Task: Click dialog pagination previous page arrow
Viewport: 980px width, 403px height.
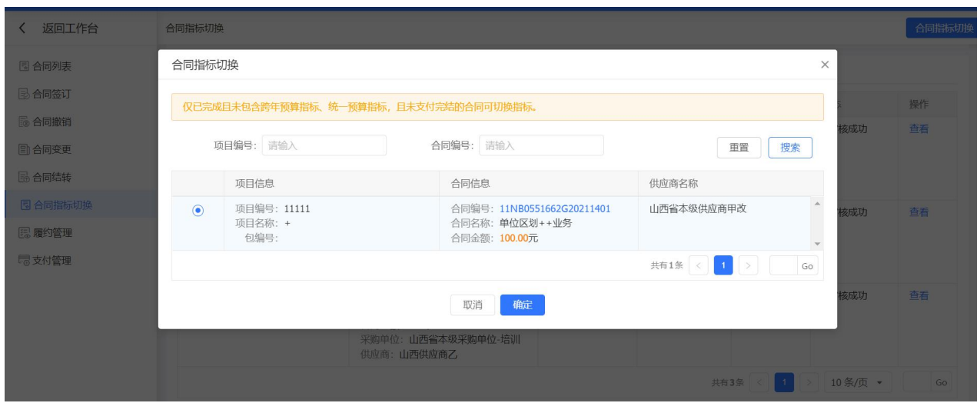Action: pyautogui.click(x=699, y=265)
